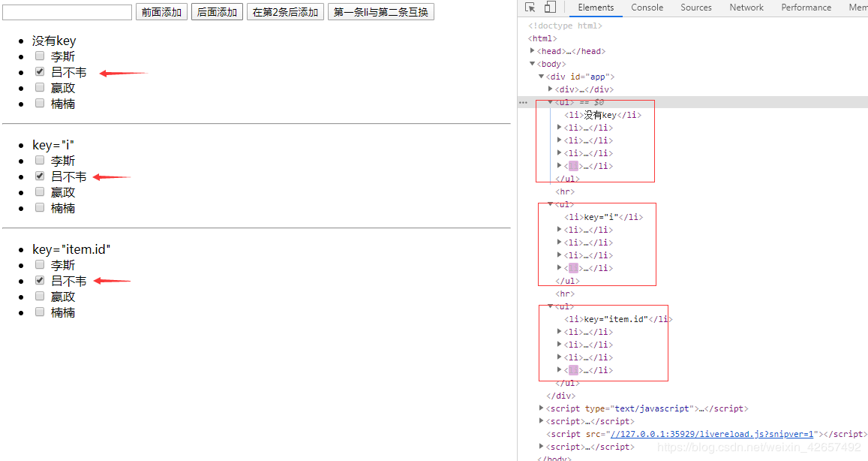Tick 楠楠 checkbox in the 没有key list
Viewport: 868px width, 461px height.
(x=39, y=103)
